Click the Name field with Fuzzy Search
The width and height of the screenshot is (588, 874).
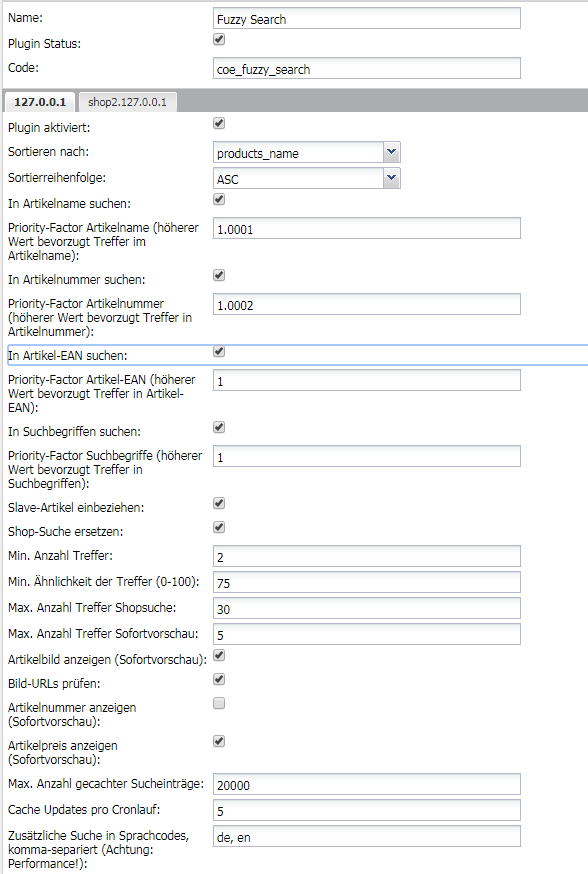(x=367, y=18)
